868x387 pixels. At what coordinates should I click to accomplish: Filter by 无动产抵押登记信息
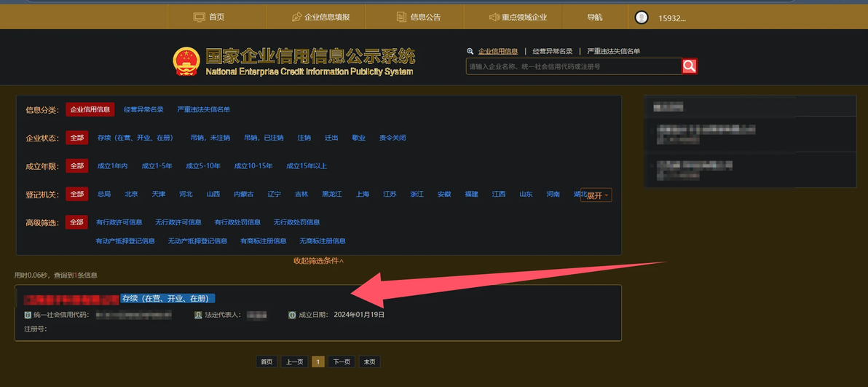[197, 241]
